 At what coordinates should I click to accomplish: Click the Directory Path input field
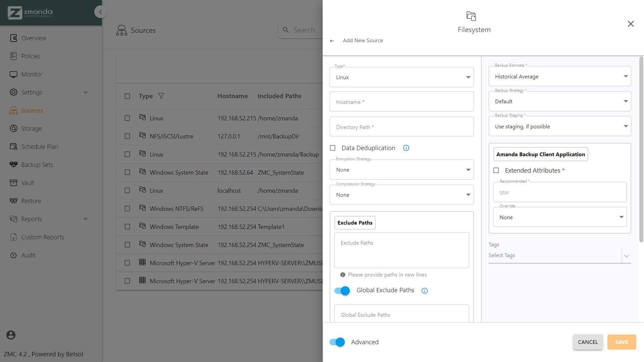point(401,127)
